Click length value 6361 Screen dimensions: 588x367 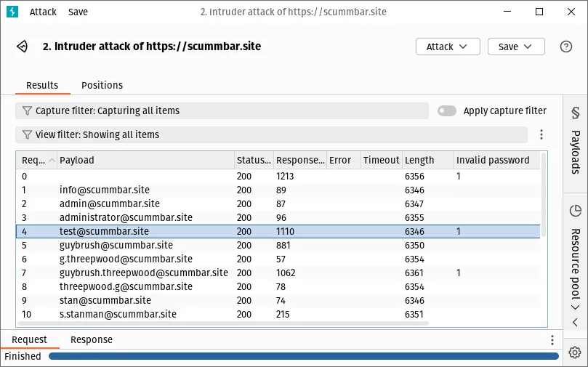(x=414, y=273)
